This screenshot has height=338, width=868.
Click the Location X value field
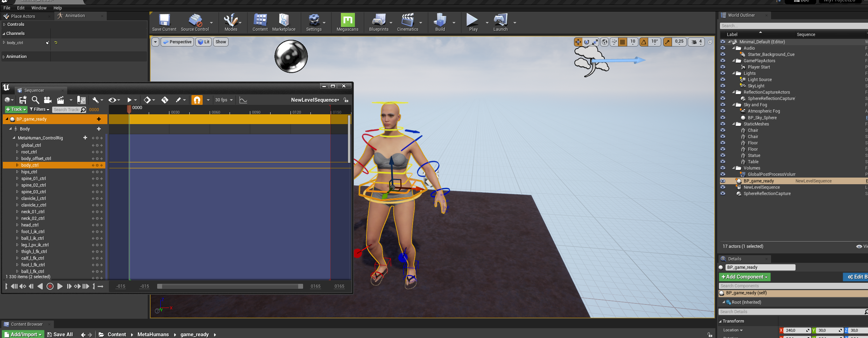tap(797, 330)
